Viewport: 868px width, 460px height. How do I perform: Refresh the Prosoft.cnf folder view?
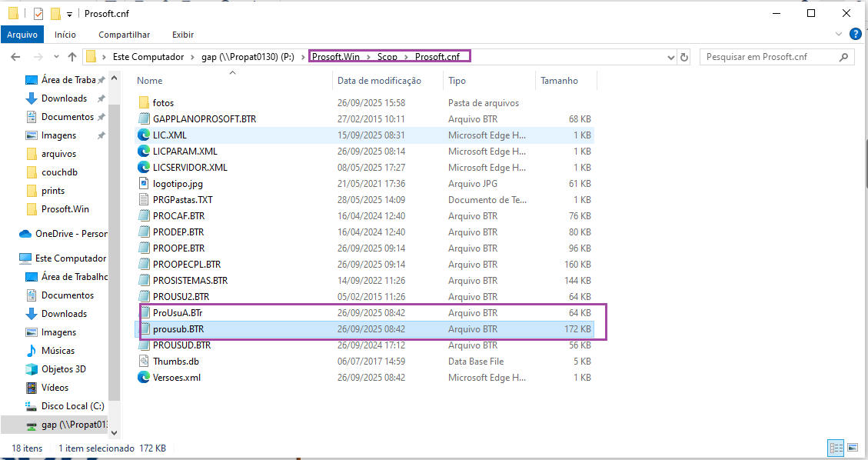pos(684,56)
